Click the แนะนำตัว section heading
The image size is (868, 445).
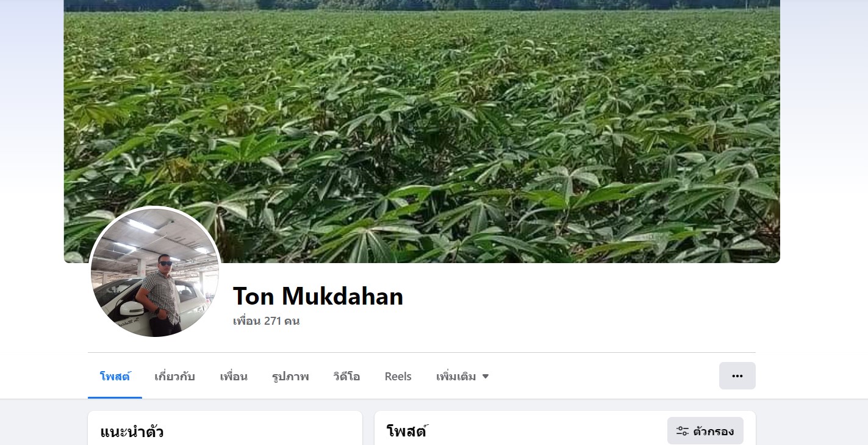coord(132,432)
